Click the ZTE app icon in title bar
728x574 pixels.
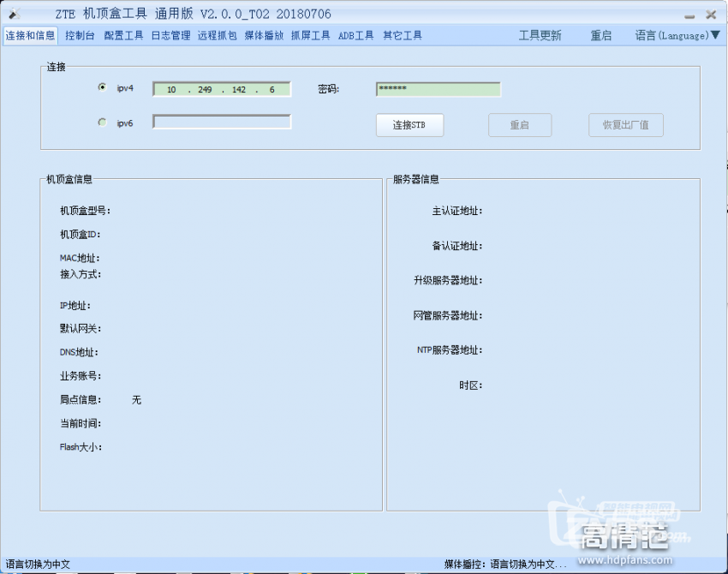(14, 15)
